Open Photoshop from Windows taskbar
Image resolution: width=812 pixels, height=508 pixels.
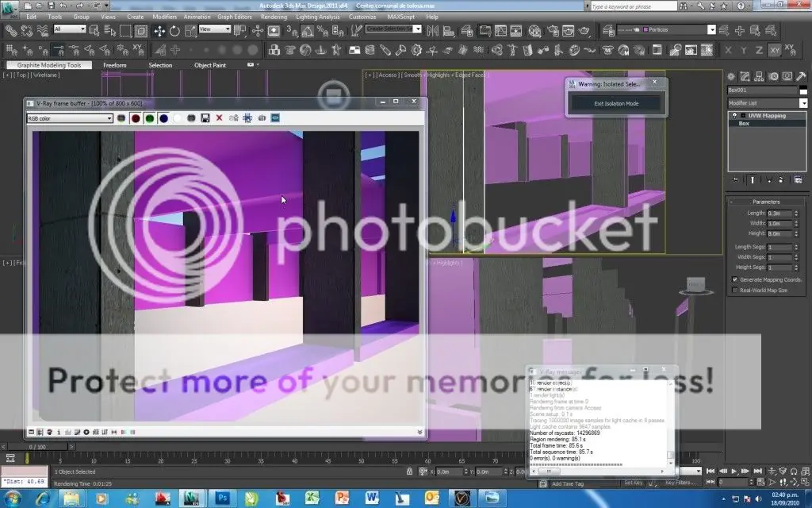coord(223,498)
